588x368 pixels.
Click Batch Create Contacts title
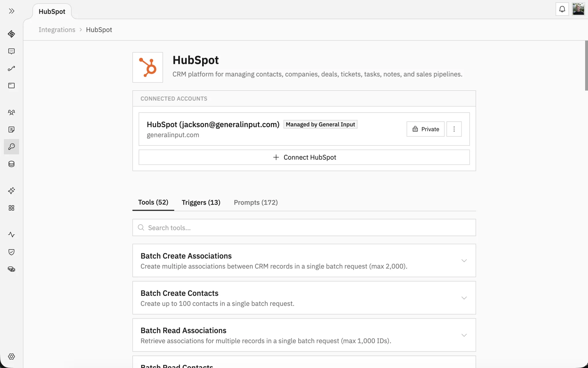179,293
